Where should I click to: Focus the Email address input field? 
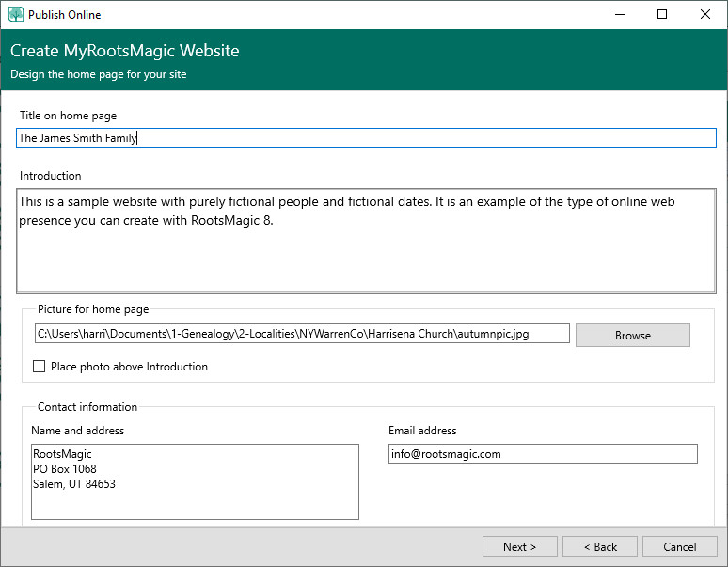pos(543,454)
